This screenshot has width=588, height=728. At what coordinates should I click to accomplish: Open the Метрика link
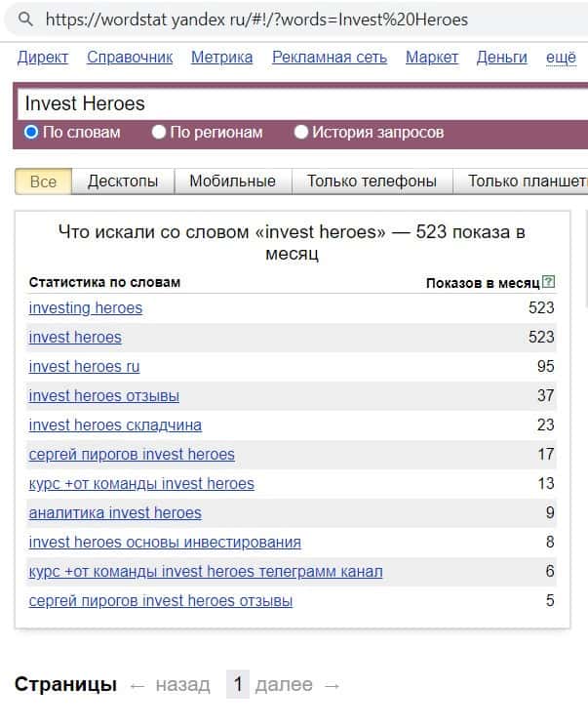coord(221,58)
